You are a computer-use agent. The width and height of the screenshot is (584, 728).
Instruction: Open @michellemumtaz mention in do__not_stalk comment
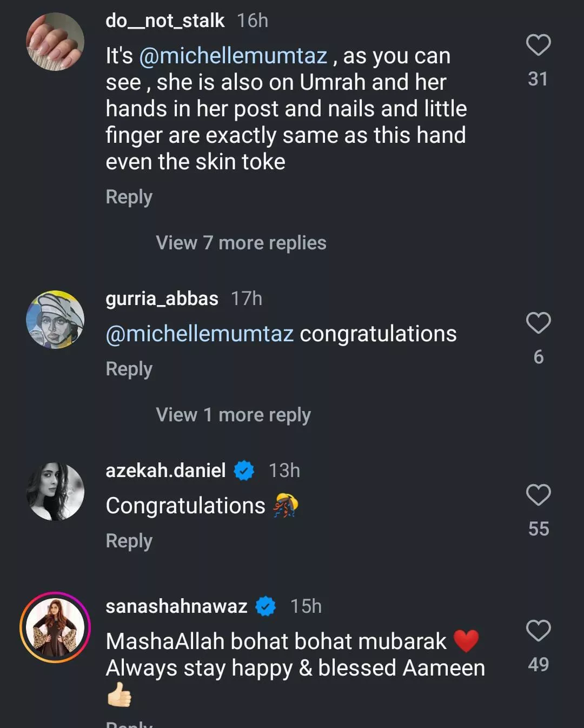point(233,56)
